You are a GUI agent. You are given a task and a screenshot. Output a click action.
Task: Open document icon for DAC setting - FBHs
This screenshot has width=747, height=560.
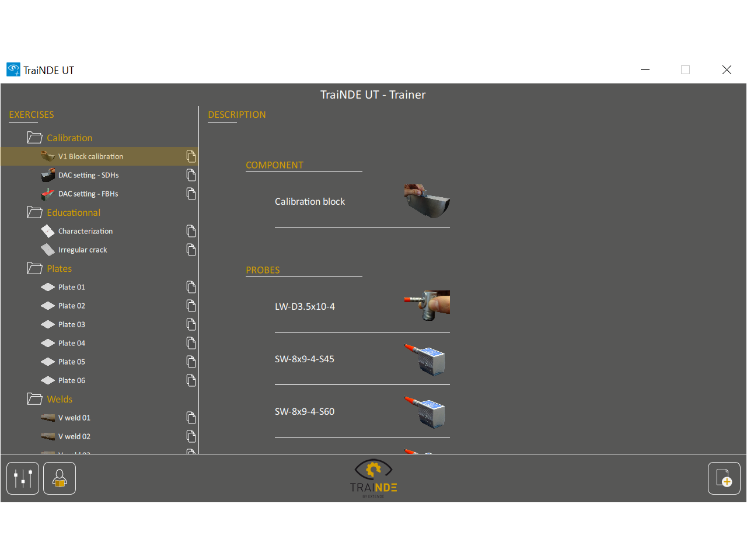coord(191,194)
